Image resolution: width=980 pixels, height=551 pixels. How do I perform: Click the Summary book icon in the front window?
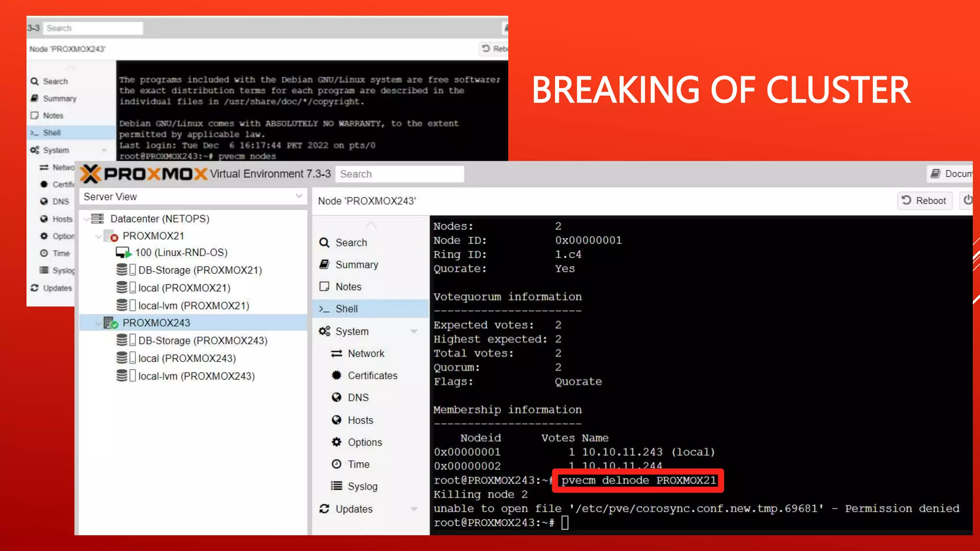pyautogui.click(x=324, y=264)
